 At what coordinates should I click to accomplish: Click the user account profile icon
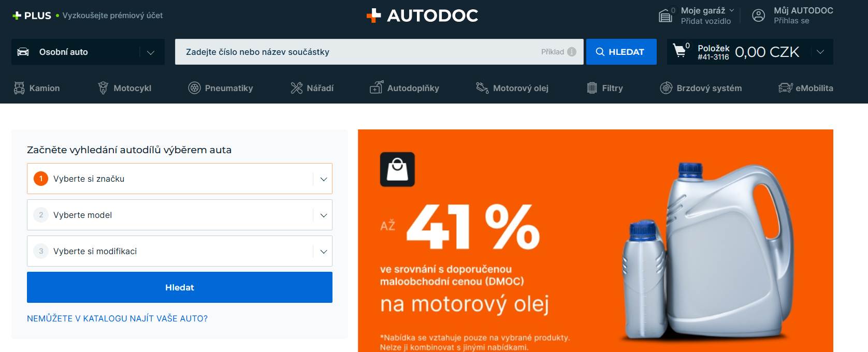758,16
